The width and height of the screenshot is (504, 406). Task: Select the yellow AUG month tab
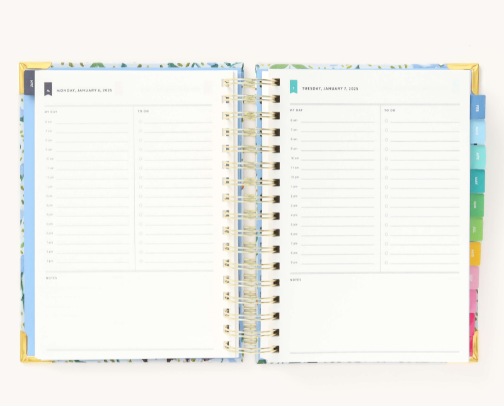click(x=475, y=254)
